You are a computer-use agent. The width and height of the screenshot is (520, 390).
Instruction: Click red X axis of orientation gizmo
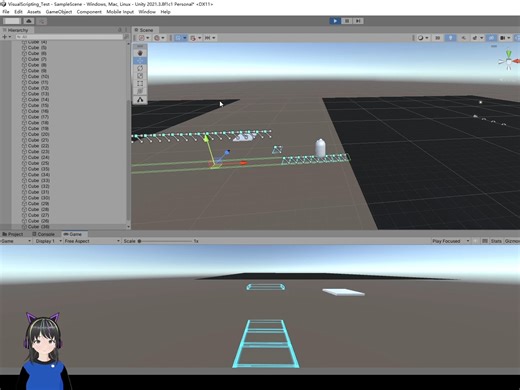tap(516, 61)
